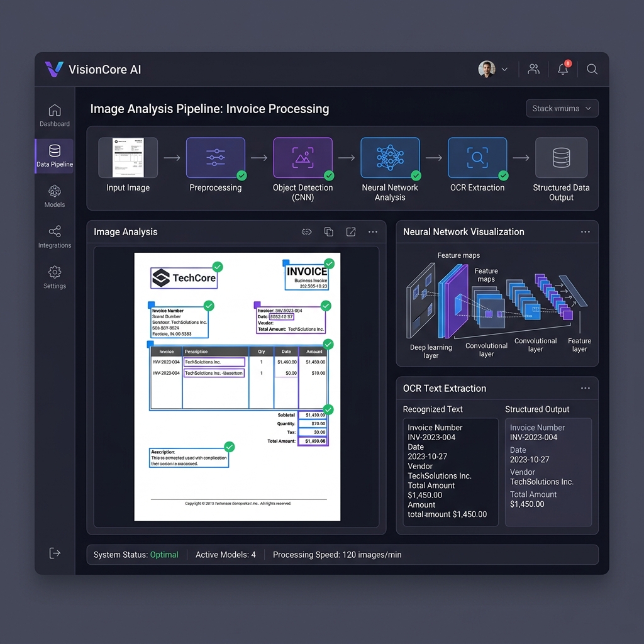644x644 pixels.
Task: Click green check on totals section
Action: coord(328,409)
